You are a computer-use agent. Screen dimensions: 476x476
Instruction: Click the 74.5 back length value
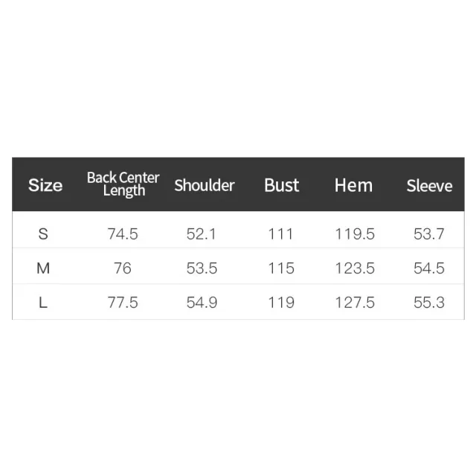pos(123,234)
